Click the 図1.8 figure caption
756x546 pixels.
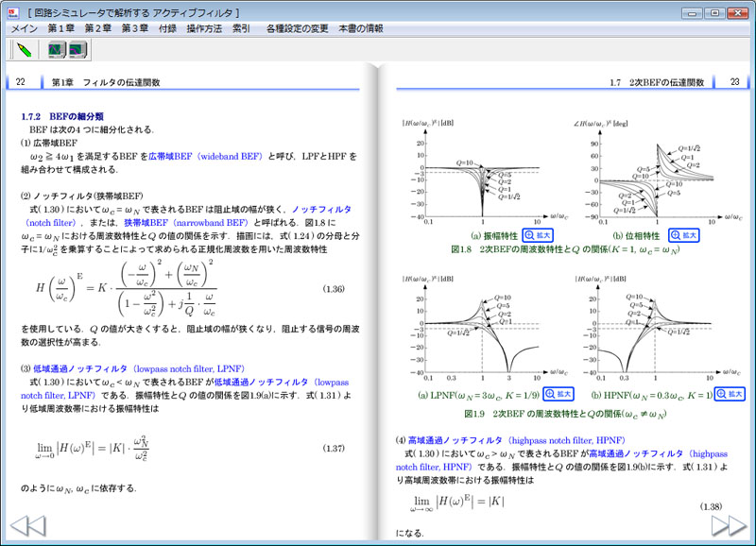[x=565, y=249]
